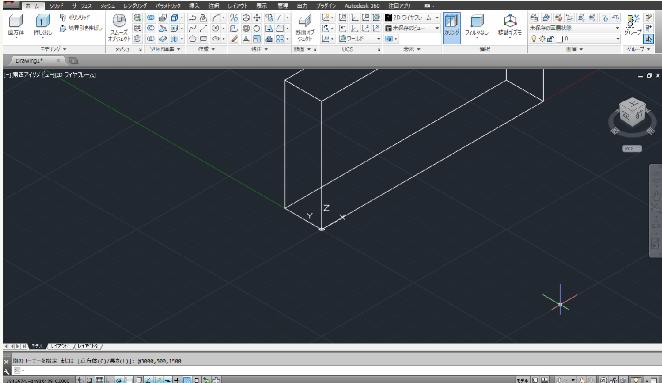Click the Group icon in ribbon
Image resolution: width=662 pixels, height=383 pixels.
633,25
